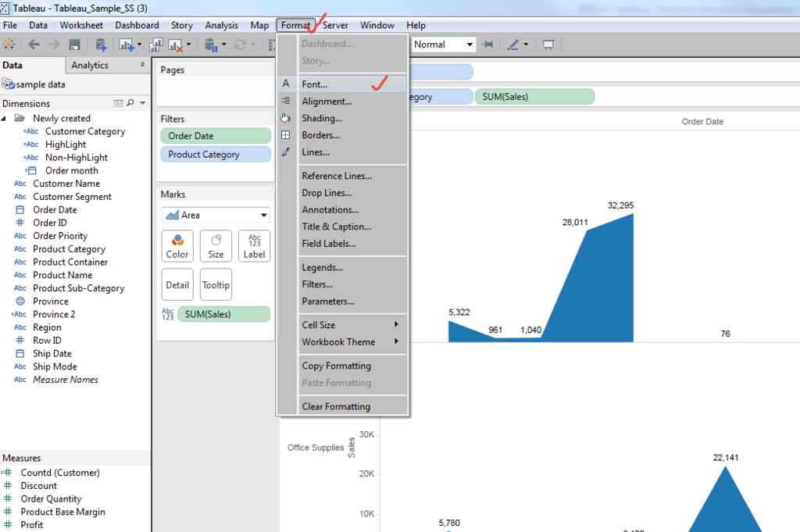Screen dimensions: 800x532
Task: Open the auto updates dropdown arrow
Action: click(223, 45)
